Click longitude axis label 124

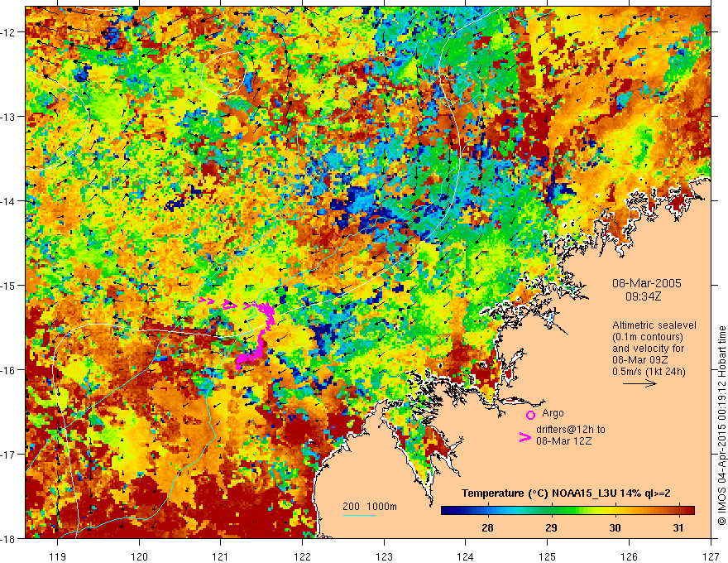tap(466, 556)
